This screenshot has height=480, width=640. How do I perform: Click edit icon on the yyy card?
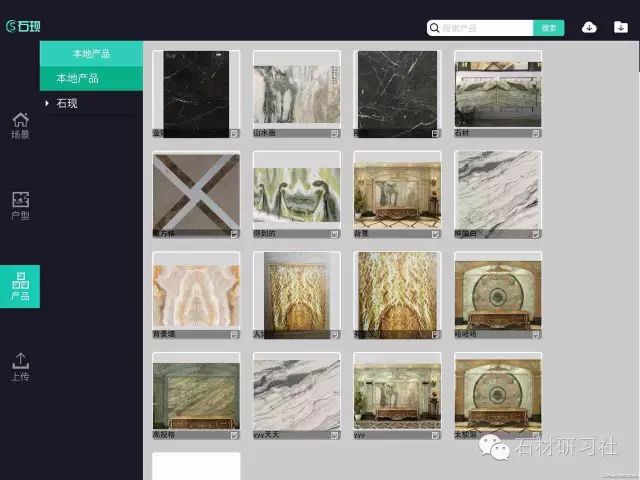pos(436,436)
